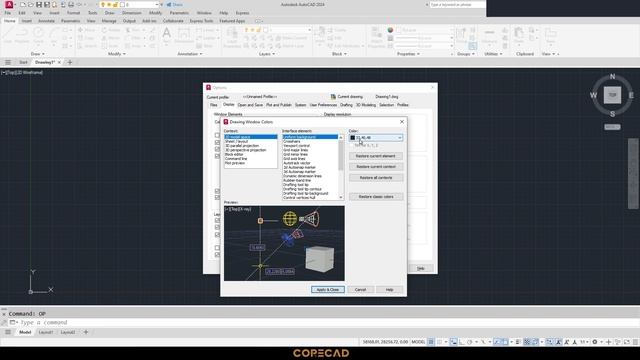Open Workspace Switching gear in status bar
640x360 pixels.
595,342
